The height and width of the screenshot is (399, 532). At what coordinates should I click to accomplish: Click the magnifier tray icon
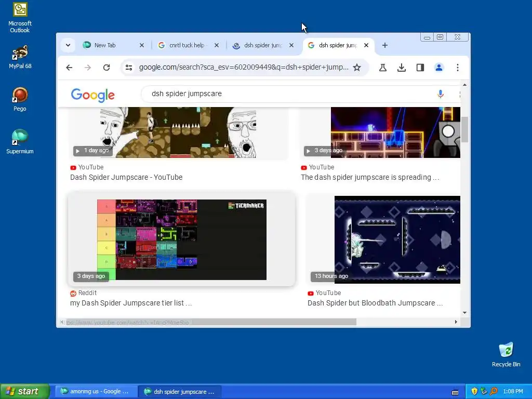(494, 391)
